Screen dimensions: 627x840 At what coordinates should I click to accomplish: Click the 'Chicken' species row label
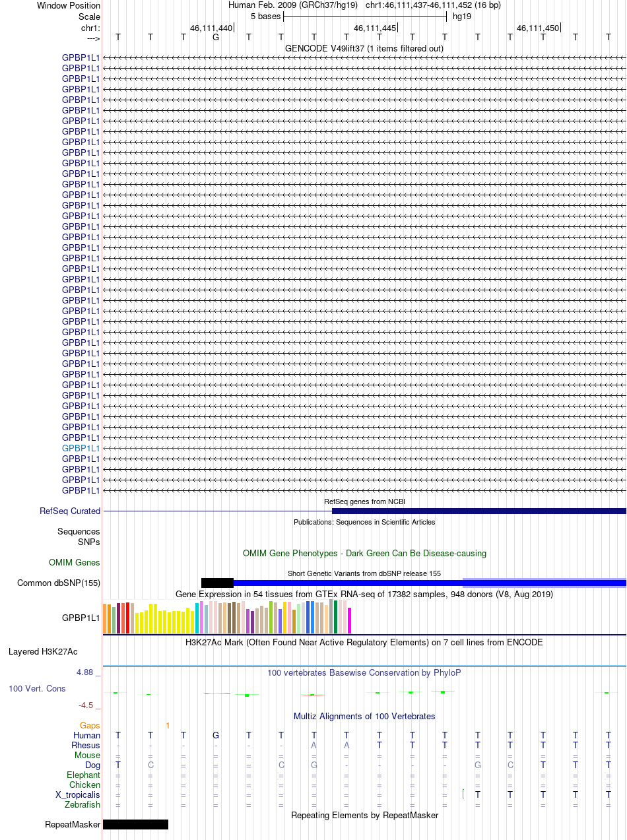[x=85, y=785]
